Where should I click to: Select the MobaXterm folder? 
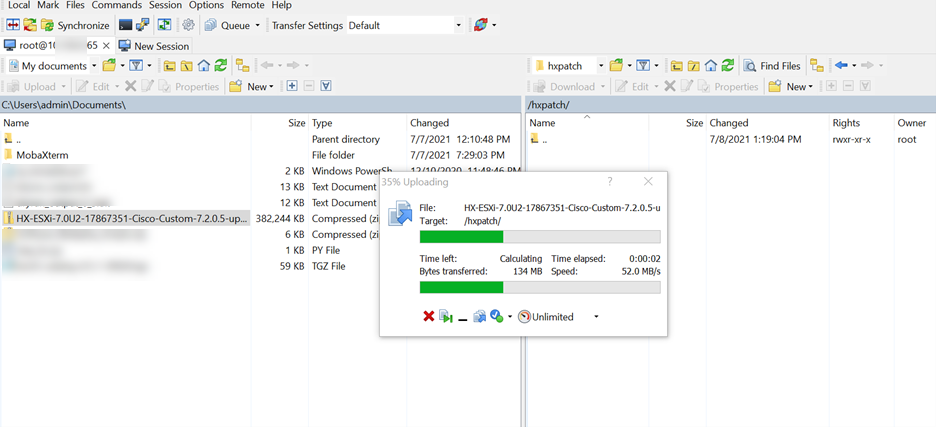pyautogui.click(x=42, y=155)
